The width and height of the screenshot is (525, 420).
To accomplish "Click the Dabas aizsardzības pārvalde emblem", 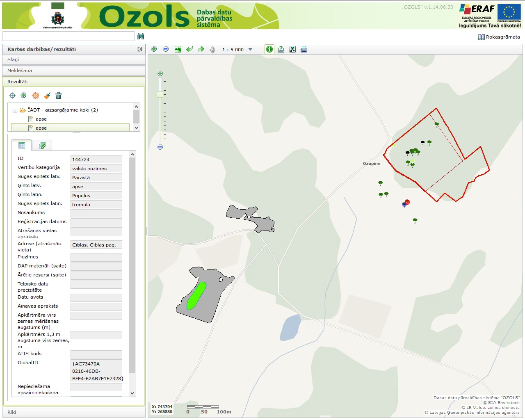I will pos(57,18).
